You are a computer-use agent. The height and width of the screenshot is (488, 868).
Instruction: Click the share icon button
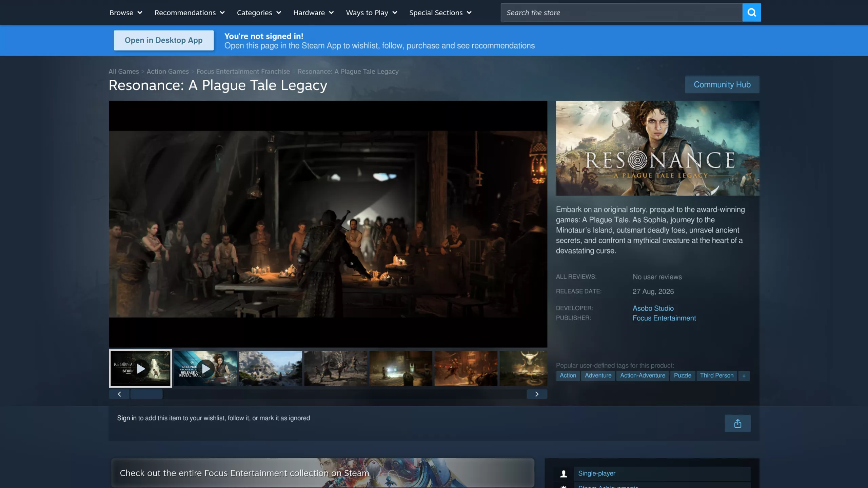(x=737, y=423)
